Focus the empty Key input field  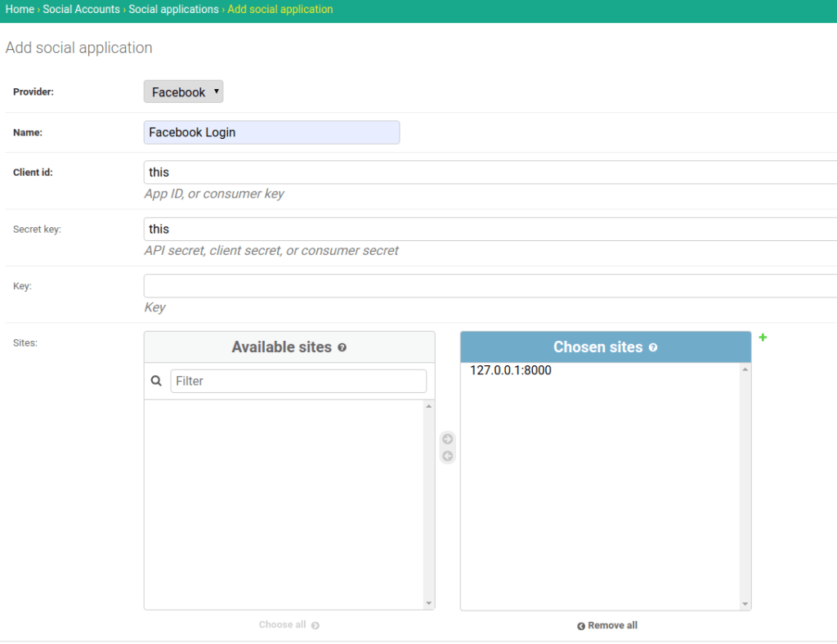(490, 286)
